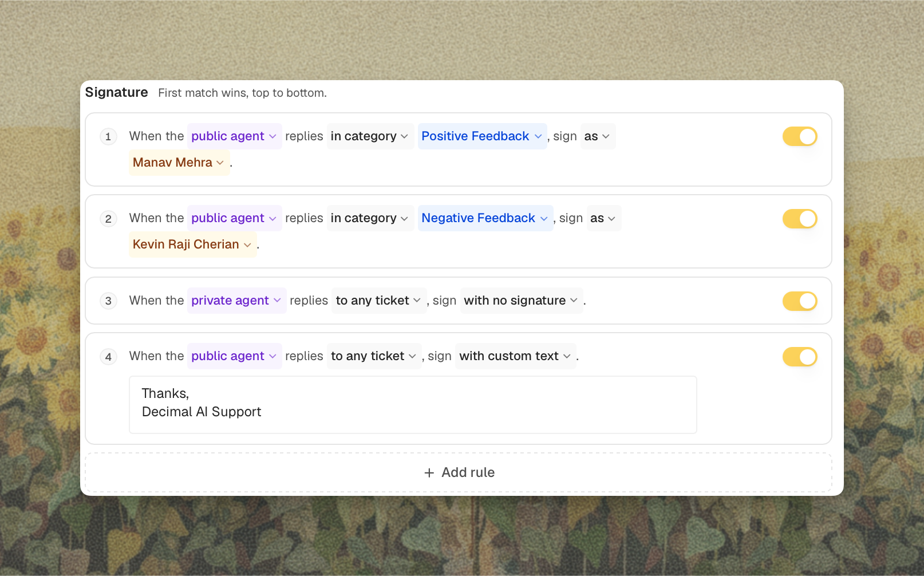
Task: Open rule 1 in category dropdown
Action: pyautogui.click(x=370, y=136)
